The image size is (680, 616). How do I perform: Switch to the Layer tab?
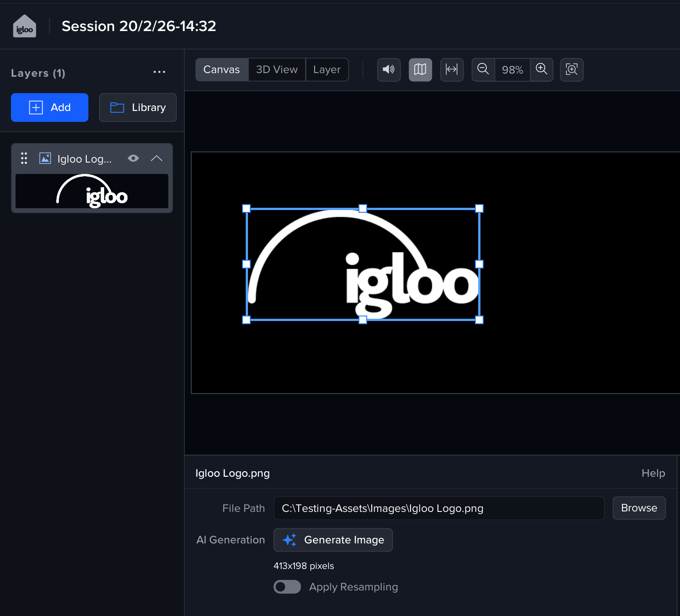coord(327,69)
